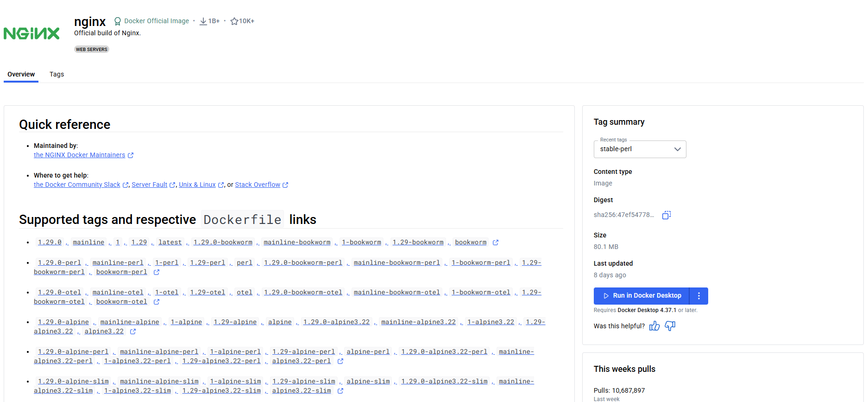Click external icon after bookworm-otel tag
Viewport: 868px width, 402px height.
pyautogui.click(x=157, y=302)
